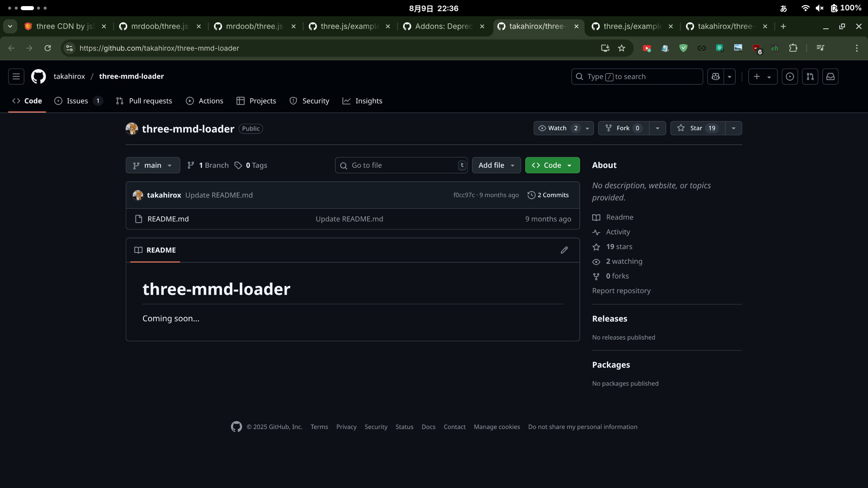Open your issues icon in header

(x=790, y=77)
